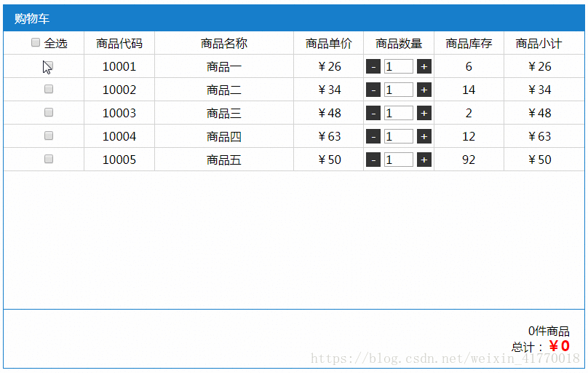Select product code 10002 cell

pyautogui.click(x=119, y=90)
